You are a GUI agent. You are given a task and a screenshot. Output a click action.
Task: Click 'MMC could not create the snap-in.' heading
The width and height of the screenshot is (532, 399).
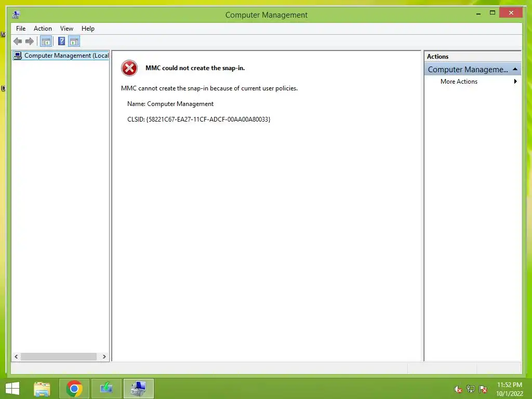coord(195,68)
